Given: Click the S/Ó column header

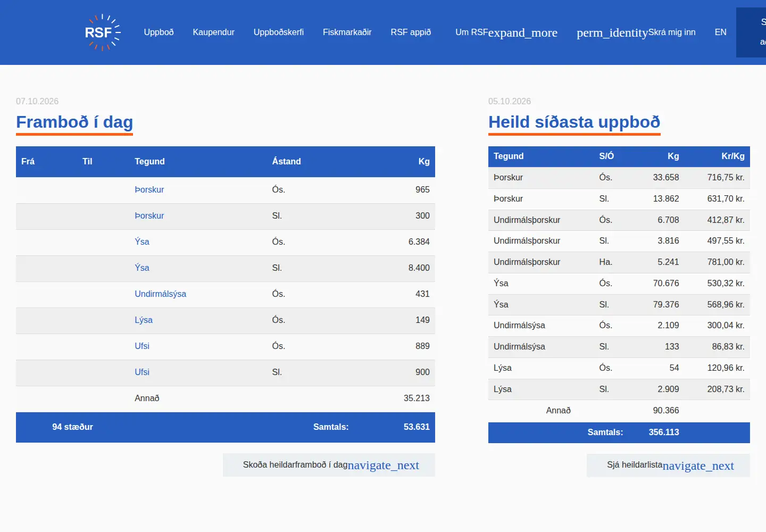Looking at the screenshot, I should 606,156.
